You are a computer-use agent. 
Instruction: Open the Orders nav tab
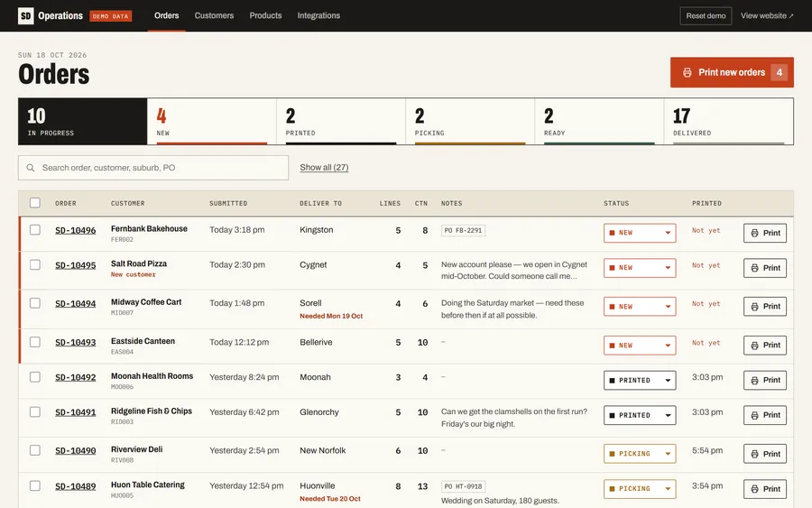pos(166,15)
